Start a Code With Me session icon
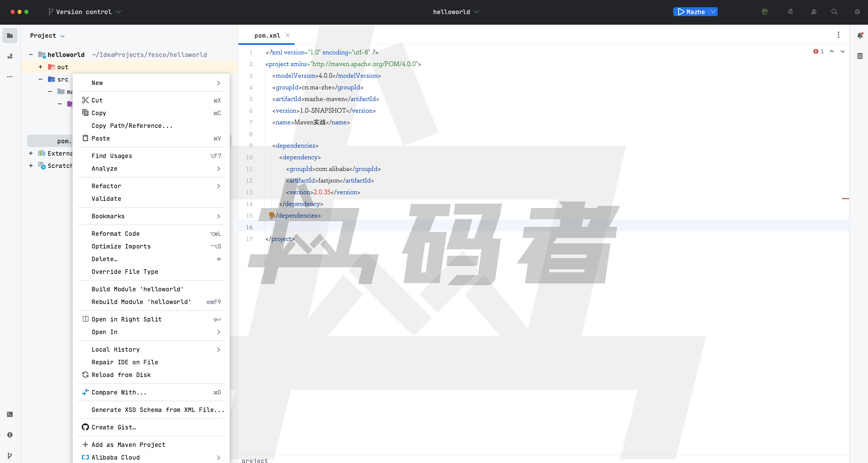The image size is (868, 463). (813, 12)
